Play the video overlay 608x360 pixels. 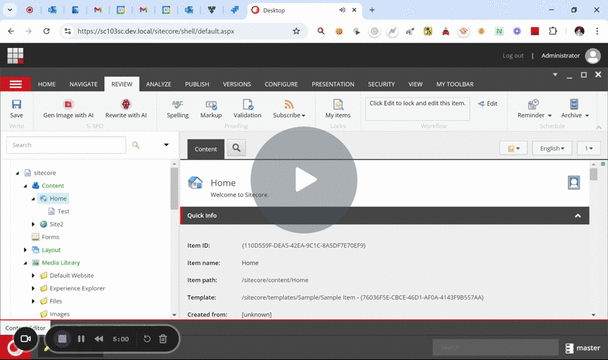coord(304,180)
